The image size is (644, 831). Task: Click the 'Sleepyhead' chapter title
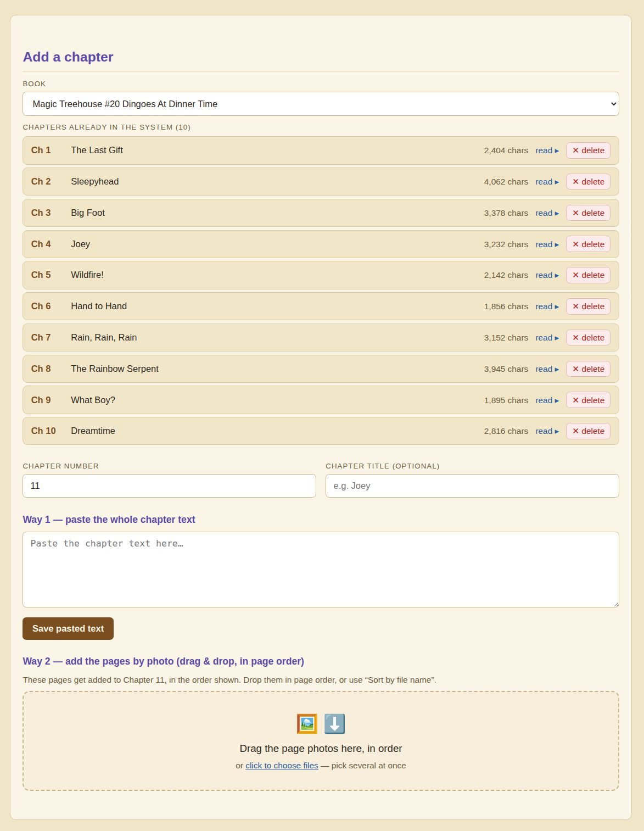coord(94,182)
